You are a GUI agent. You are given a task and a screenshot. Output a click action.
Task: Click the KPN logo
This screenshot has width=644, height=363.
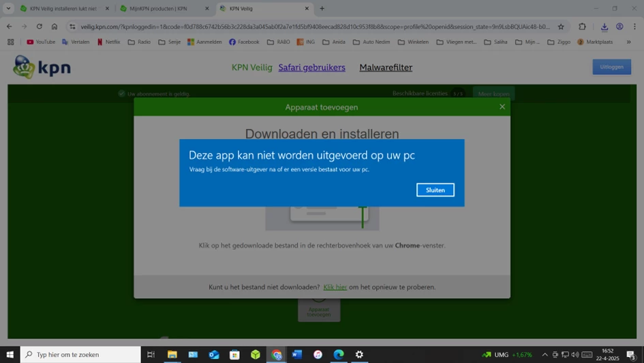point(42,67)
